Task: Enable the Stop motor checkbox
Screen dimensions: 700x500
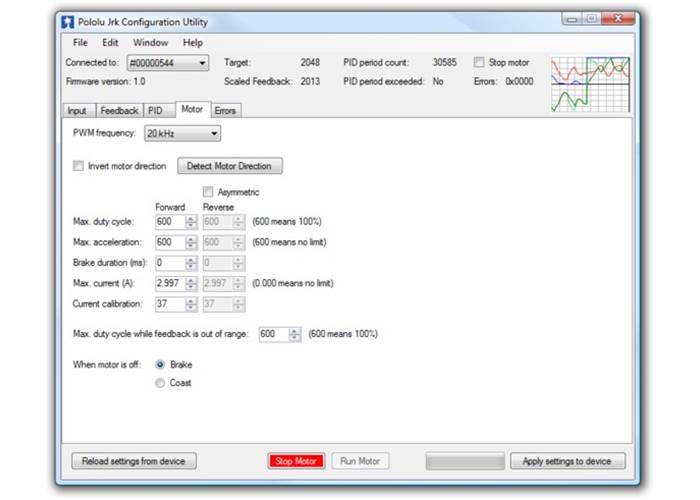Action: coord(479,62)
